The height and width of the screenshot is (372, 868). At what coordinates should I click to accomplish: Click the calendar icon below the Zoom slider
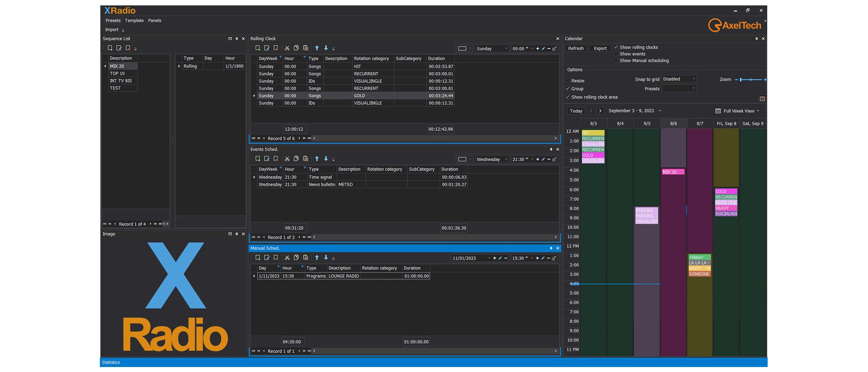pyautogui.click(x=762, y=99)
